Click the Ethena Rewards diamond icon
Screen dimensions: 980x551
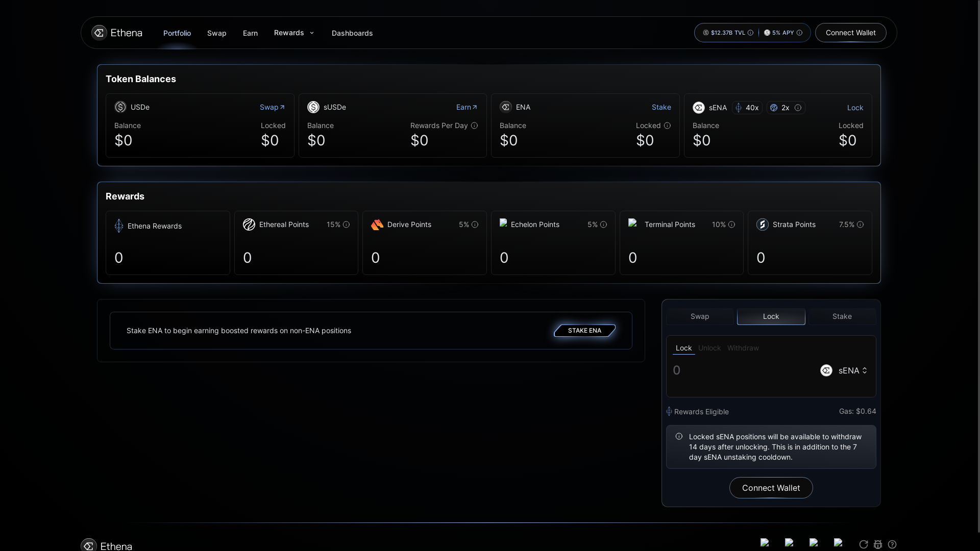(119, 226)
